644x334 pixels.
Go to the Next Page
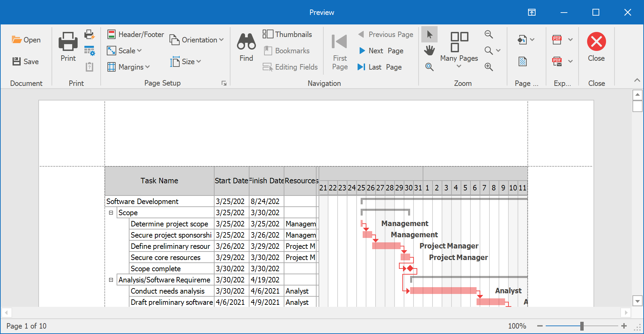(x=381, y=51)
